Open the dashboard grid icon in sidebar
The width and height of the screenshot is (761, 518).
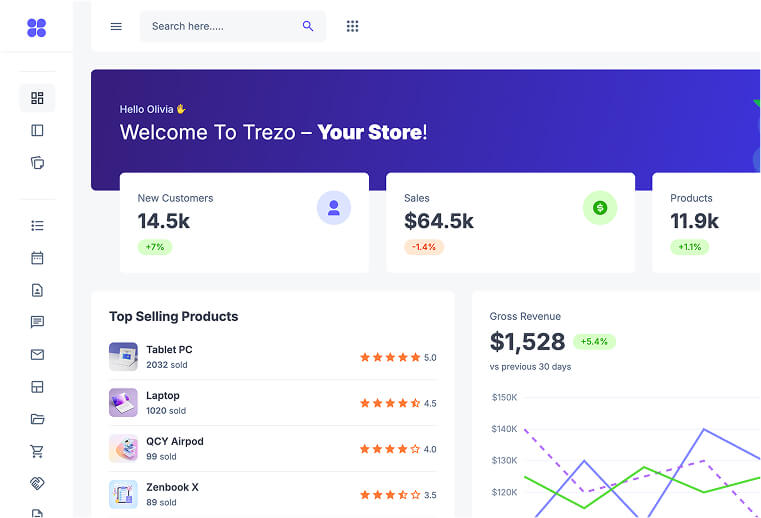37,98
